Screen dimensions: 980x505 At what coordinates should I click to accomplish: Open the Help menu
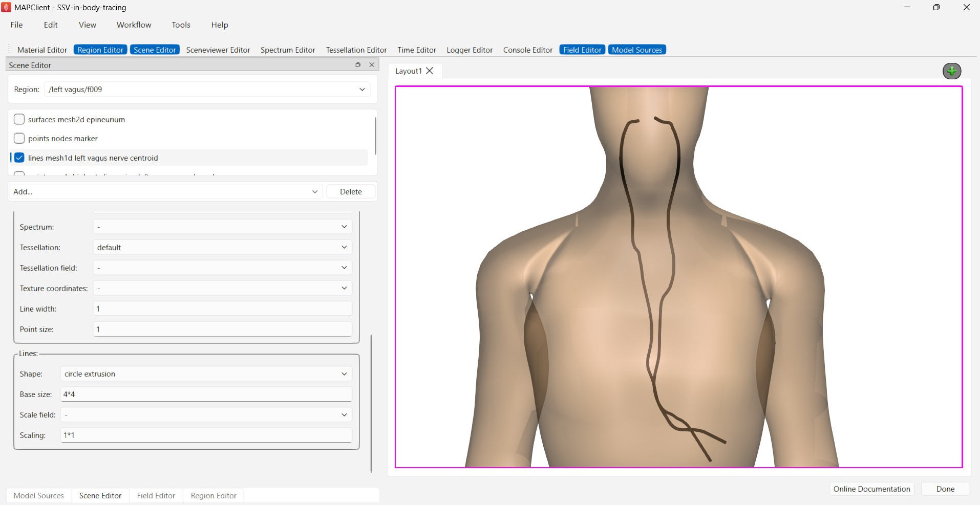[220, 25]
